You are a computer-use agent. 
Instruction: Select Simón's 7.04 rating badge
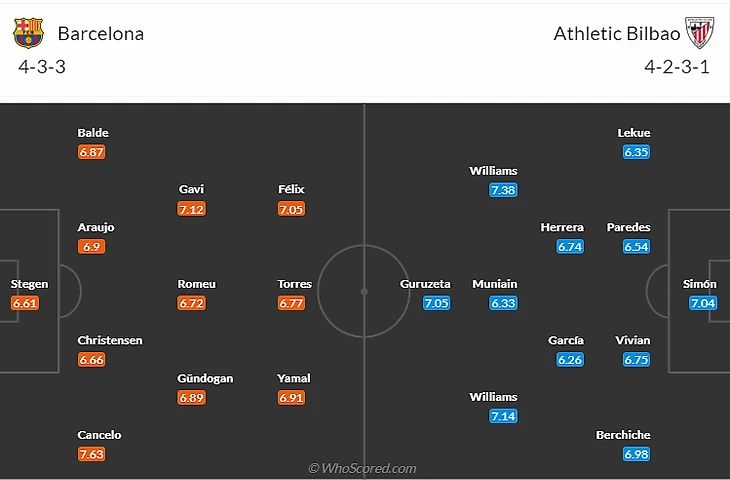[703, 303]
